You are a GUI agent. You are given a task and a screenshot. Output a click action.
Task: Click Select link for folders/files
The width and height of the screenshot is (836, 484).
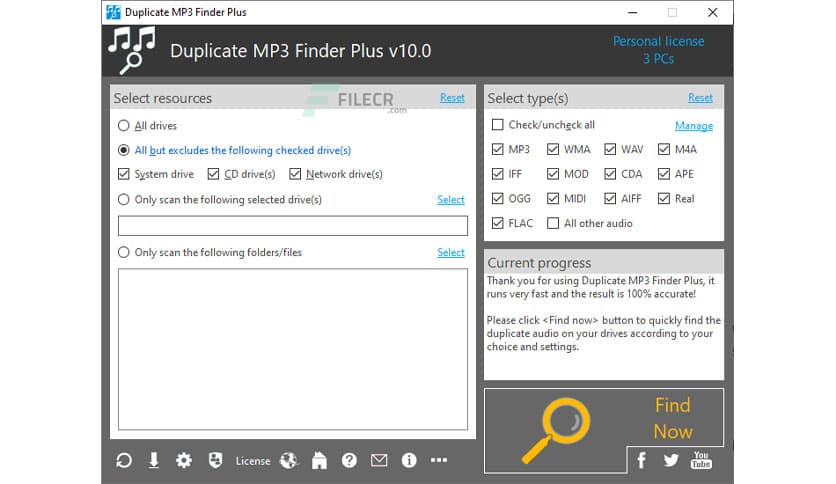(451, 252)
